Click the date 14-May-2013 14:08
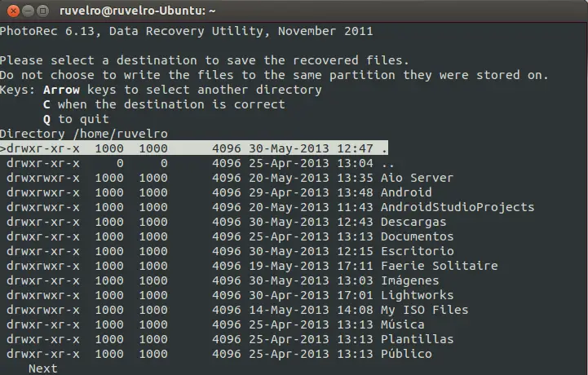This screenshot has width=588, height=375. pos(311,310)
